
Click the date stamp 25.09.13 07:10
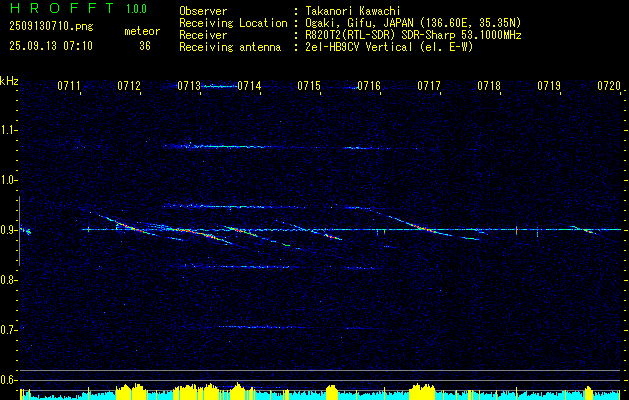(51, 46)
